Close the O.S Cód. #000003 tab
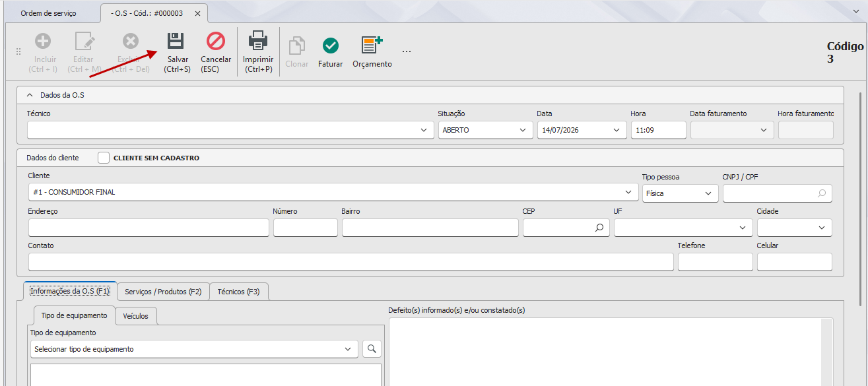Viewport: 868px width, 386px height. pyautogui.click(x=197, y=13)
